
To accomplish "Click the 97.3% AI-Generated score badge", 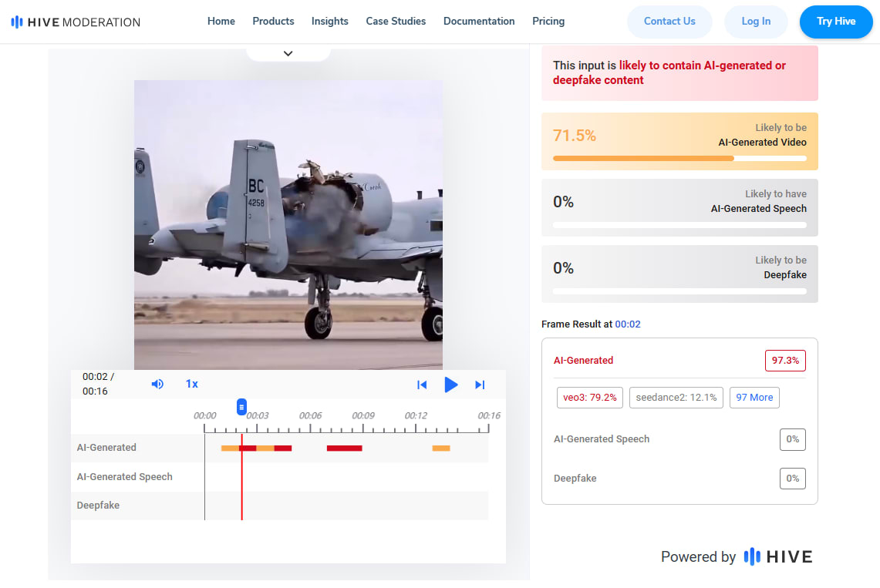I will 785,361.
